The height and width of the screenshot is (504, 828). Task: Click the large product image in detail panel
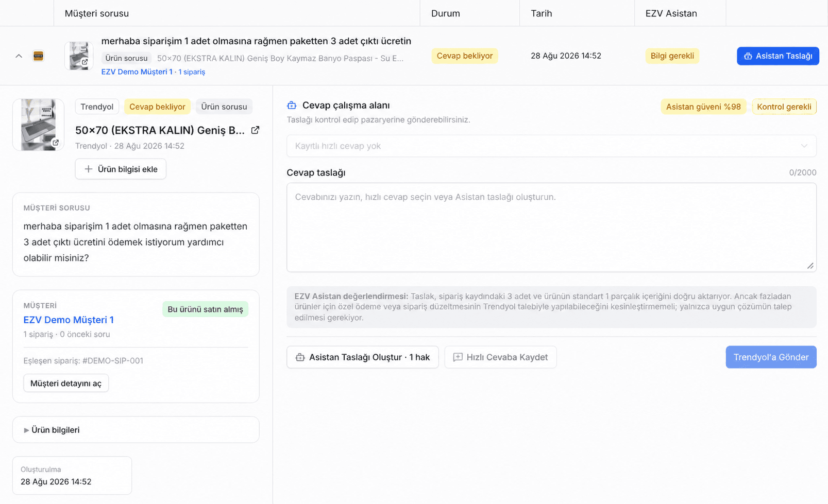(x=38, y=125)
